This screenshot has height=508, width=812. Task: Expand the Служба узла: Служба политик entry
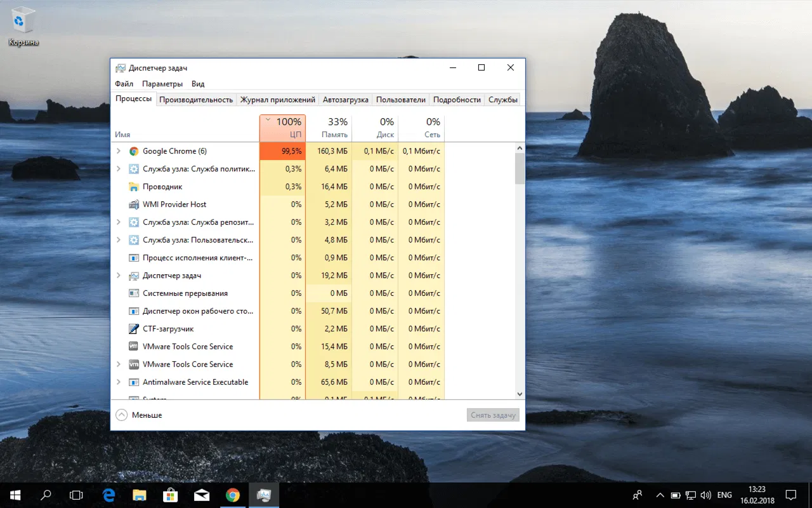tap(118, 168)
